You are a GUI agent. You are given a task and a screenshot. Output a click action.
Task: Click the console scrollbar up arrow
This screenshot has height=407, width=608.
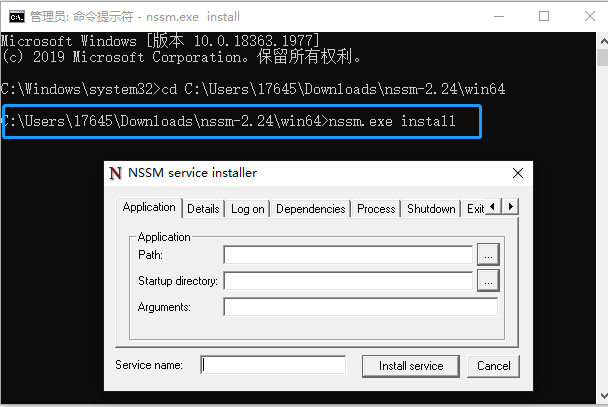[x=603, y=41]
